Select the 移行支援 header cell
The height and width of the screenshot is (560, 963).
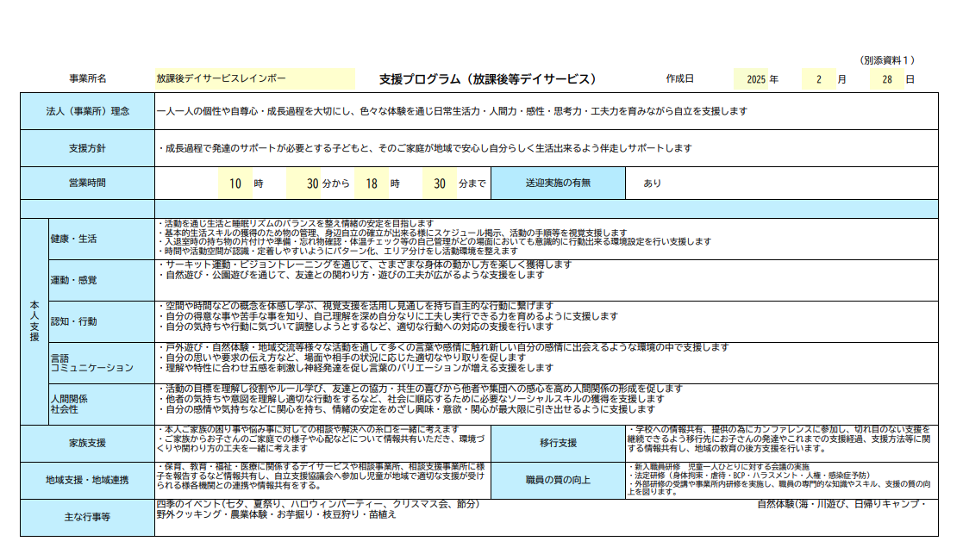[x=559, y=444]
